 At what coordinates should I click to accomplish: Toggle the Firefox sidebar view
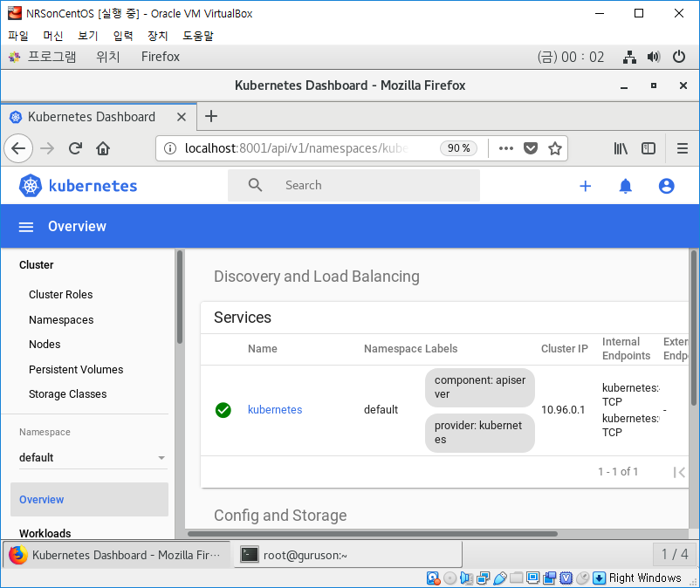click(649, 148)
